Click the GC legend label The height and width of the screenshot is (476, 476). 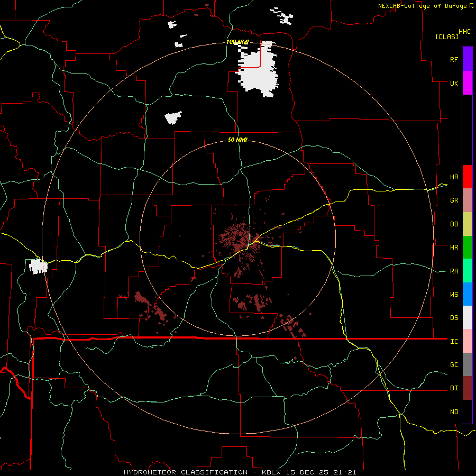pyautogui.click(x=454, y=365)
